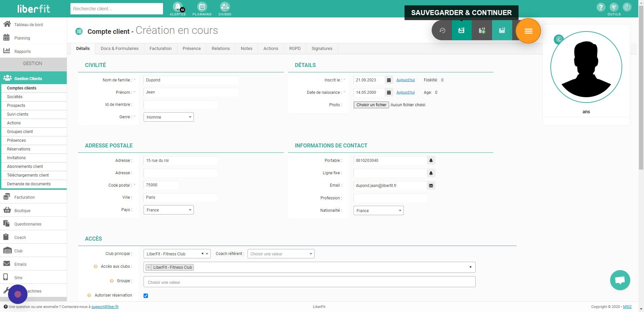Image resolution: width=644 pixels, height=312 pixels.
Task: Click Choisir un fichier button
Action: [x=371, y=105]
